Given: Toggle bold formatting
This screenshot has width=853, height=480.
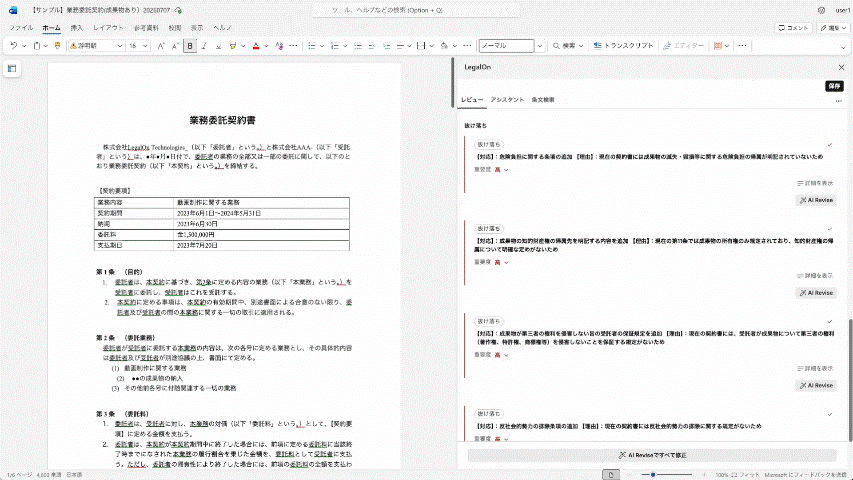Looking at the screenshot, I should pos(190,46).
